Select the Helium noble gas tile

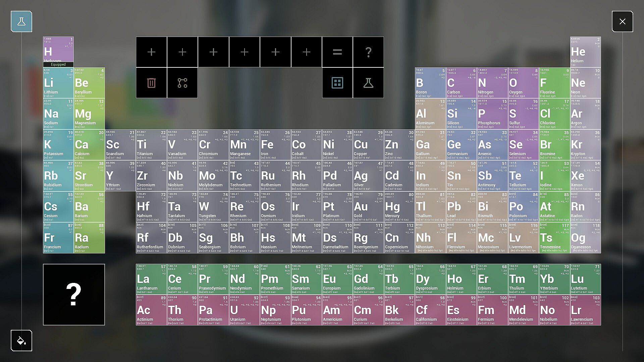pos(585,52)
